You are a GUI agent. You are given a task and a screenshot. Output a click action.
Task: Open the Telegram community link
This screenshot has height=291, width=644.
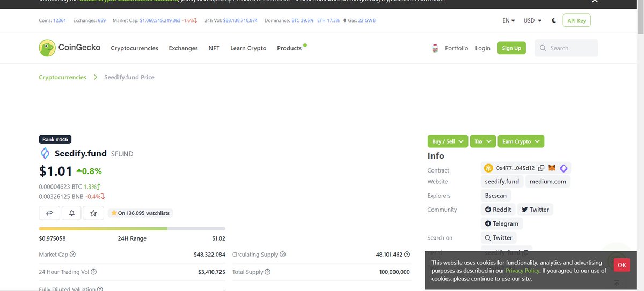click(x=501, y=223)
